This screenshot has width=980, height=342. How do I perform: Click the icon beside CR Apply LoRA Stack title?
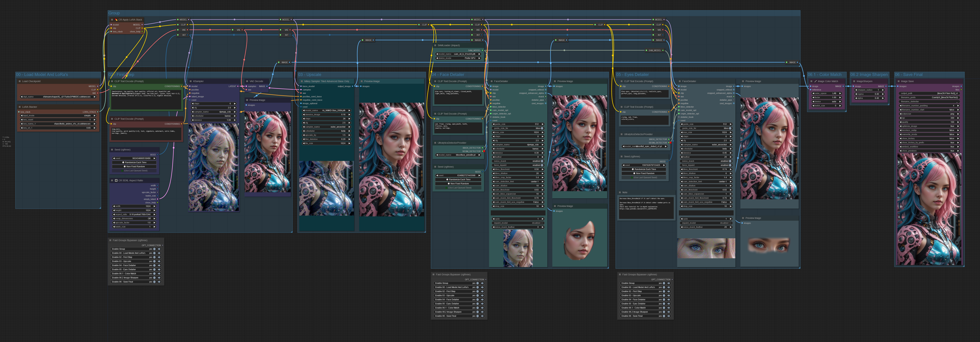(116, 20)
